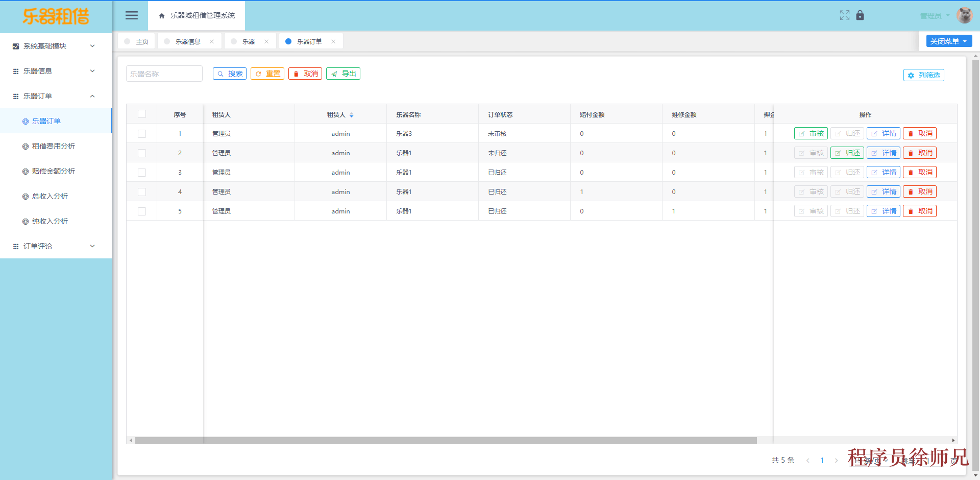Toggle the sidebar with the hamburger icon

coord(131,15)
